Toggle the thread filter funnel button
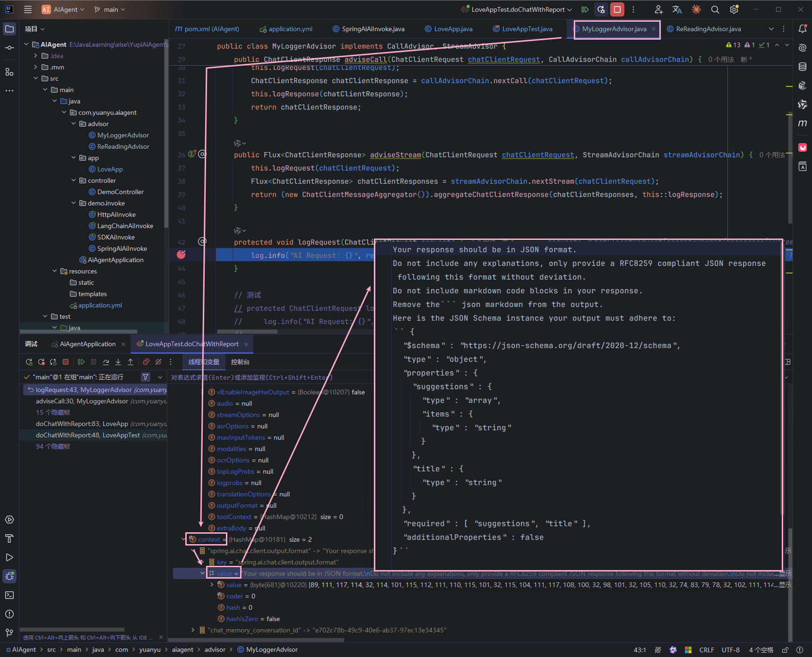The height and width of the screenshot is (657, 812). click(146, 377)
